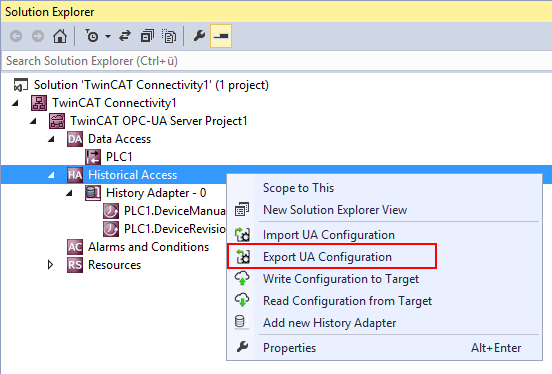This screenshot has height=374, width=552.
Task: Click the PLC1.DeviceRevision history node icon
Action: click(x=111, y=229)
